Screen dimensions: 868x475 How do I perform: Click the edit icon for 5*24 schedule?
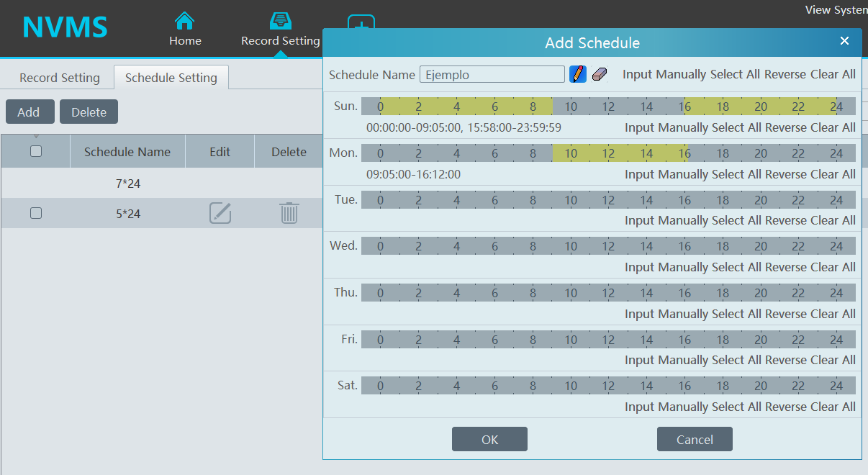[220, 213]
